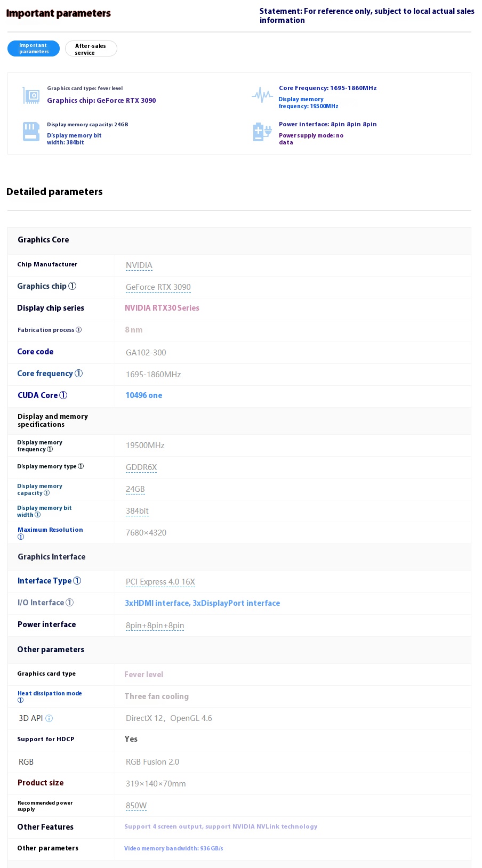The height and width of the screenshot is (868, 482).
Task: Open the info icon beside Display memory bit width row
Action: coord(37,515)
